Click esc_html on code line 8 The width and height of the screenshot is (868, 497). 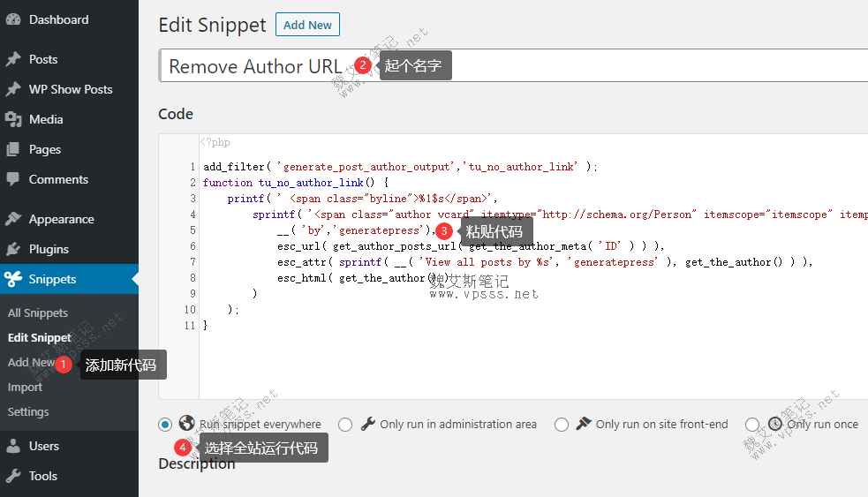pos(301,278)
